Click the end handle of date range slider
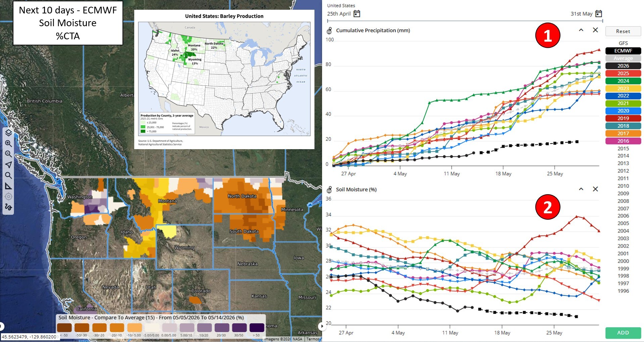644x342 pixels. pyautogui.click(x=603, y=21)
